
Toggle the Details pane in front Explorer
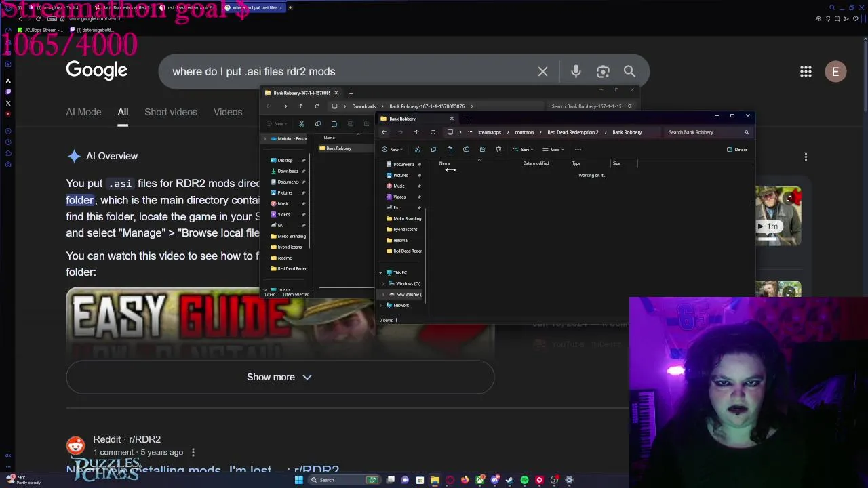click(737, 150)
